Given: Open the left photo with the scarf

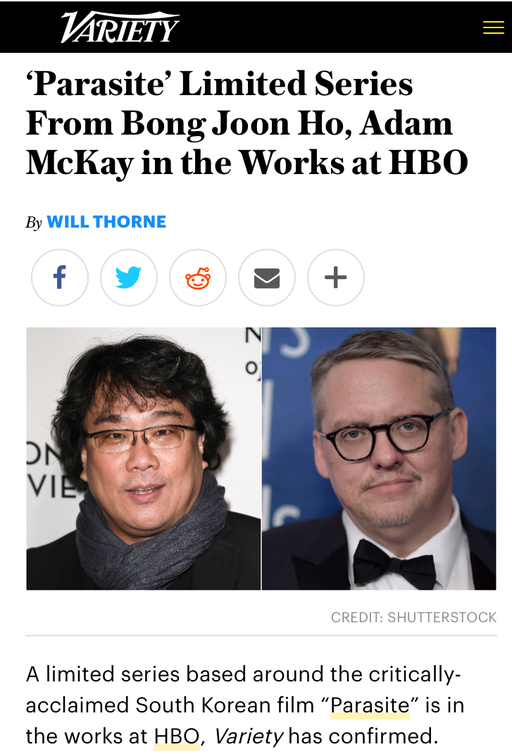Looking at the screenshot, I should coord(143,458).
